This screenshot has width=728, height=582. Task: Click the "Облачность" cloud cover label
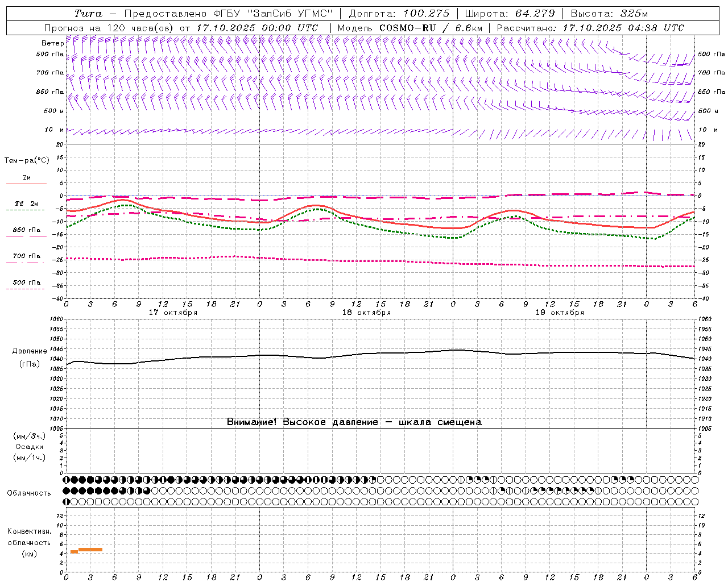pyautogui.click(x=29, y=493)
